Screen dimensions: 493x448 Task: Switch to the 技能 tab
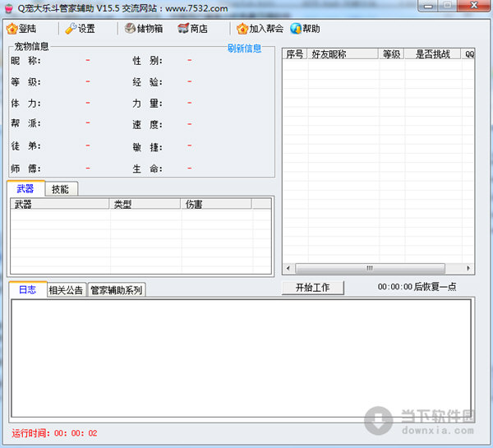tap(61, 189)
